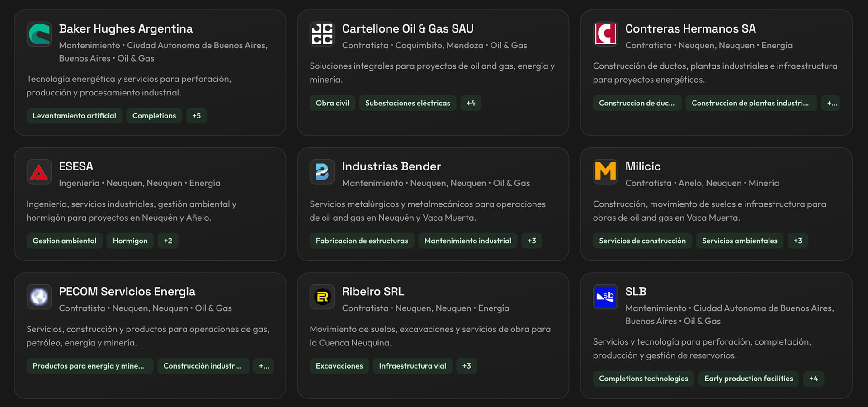868x407 pixels.
Task: Click PECOM description 'Servicios, construcción y productos'
Action: [148, 336]
